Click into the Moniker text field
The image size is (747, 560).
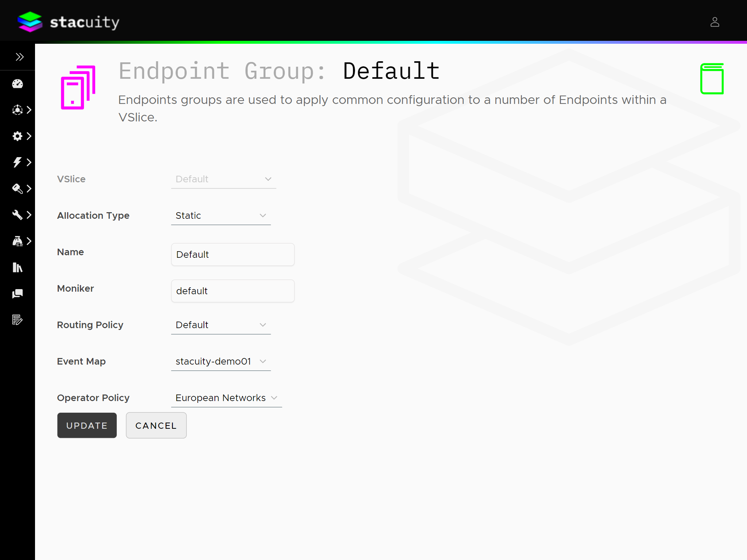click(233, 291)
